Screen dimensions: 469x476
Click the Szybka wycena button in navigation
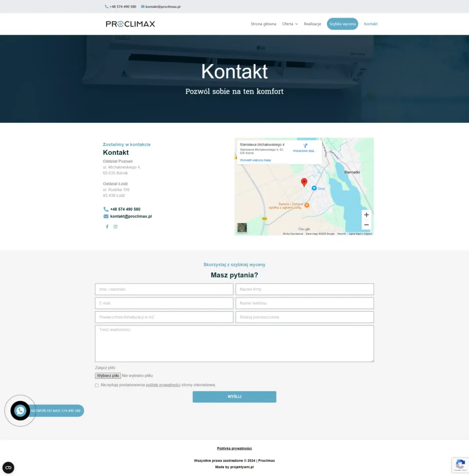pos(342,24)
